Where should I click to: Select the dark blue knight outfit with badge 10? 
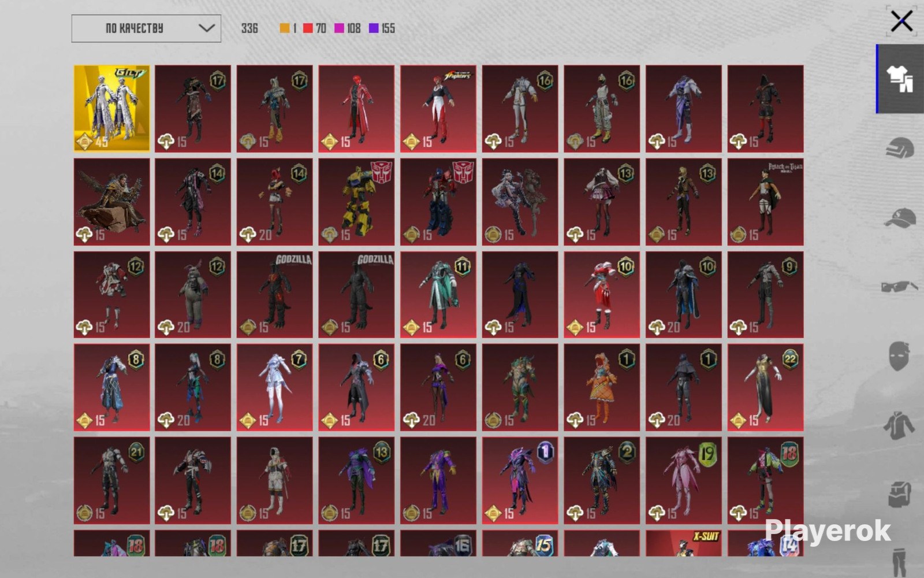point(684,294)
